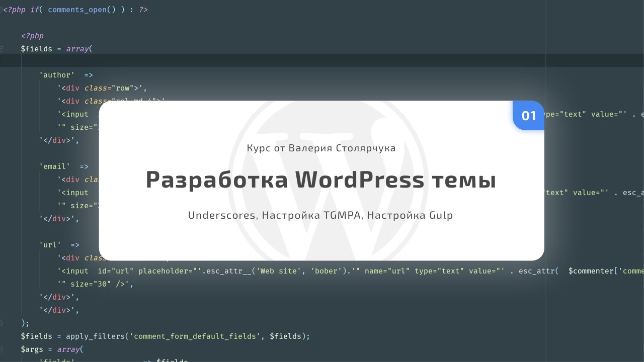Image resolution: width=644 pixels, height=362 pixels.
Task: Click the gutter marker on the last visible line
Action: 3,360
